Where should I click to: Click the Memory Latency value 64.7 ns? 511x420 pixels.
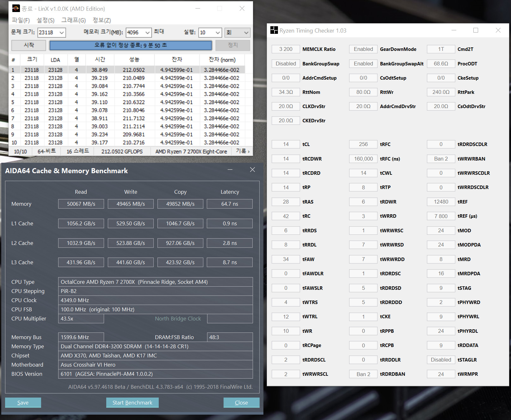pyautogui.click(x=230, y=204)
